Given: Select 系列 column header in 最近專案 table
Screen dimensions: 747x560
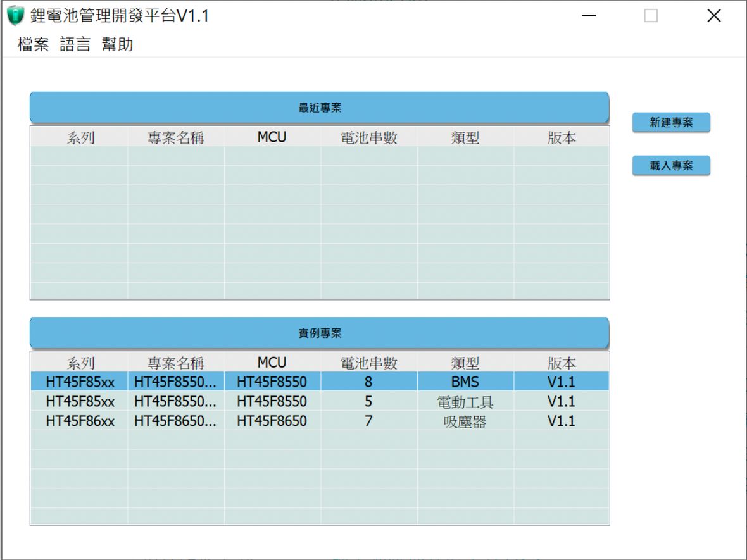Looking at the screenshot, I should (80, 137).
